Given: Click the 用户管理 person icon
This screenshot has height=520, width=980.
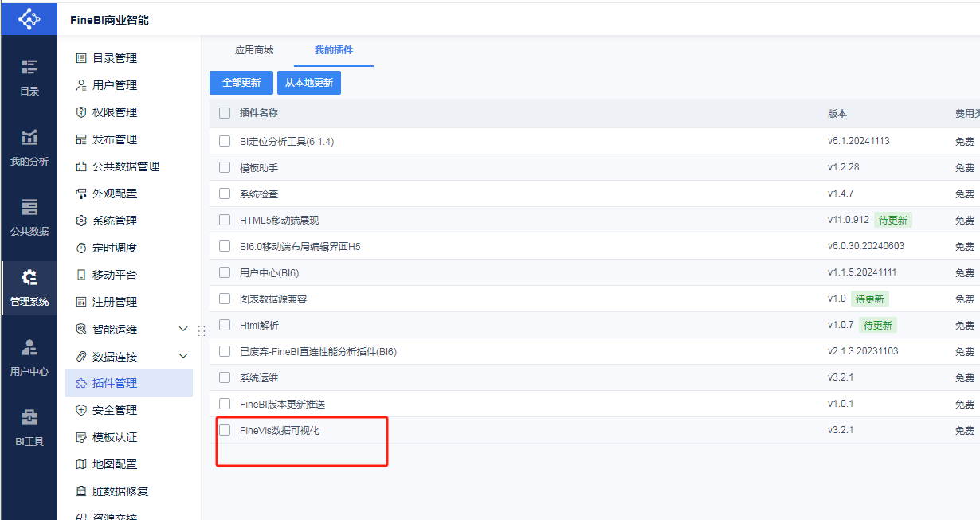Looking at the screenshot, I should pos(80,85).
